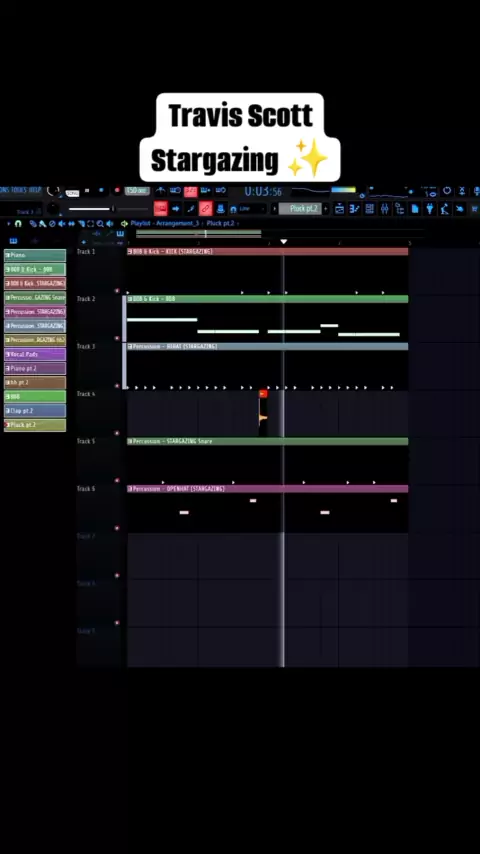The width and height of the screenshot is (480, 854).
Task: Select the hh pt.2 pattern
Action: 35,382
